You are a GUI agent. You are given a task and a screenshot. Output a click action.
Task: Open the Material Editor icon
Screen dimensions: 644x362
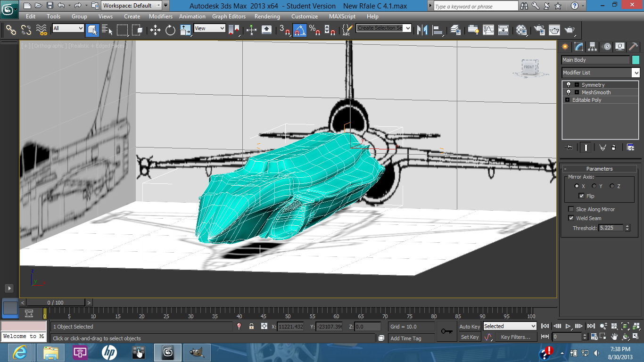click(521, 30)
